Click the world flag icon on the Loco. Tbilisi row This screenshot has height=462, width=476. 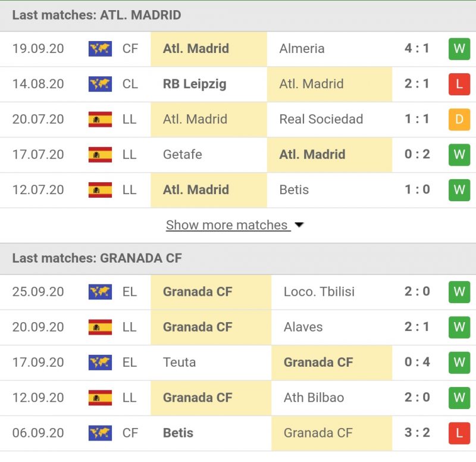click(100, 292)
